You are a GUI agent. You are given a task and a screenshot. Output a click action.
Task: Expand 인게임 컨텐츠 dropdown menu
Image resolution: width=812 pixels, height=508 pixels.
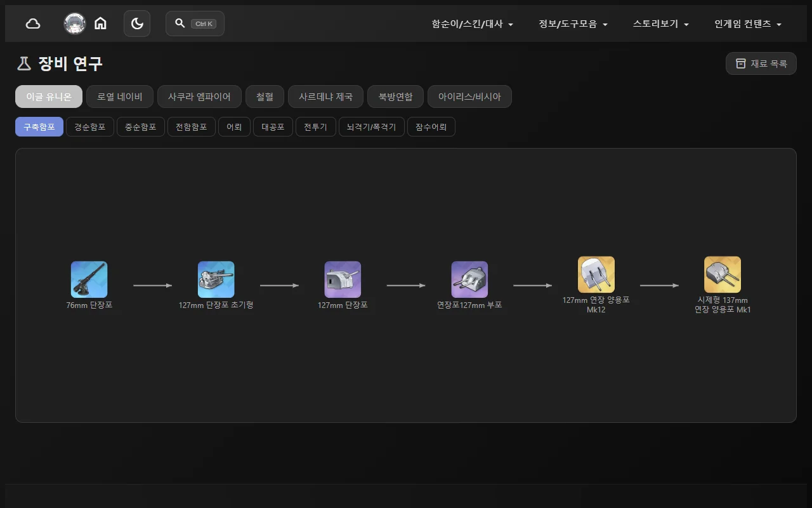tap(748, 24)
